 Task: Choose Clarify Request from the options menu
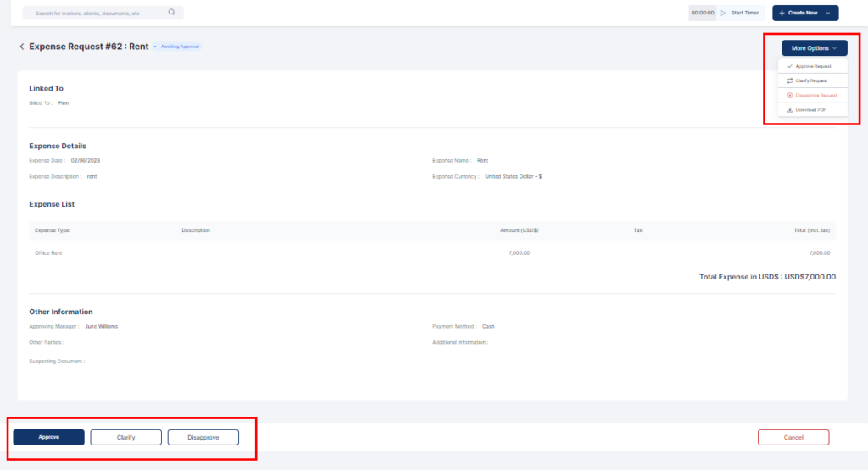click(x=811, y=80)
